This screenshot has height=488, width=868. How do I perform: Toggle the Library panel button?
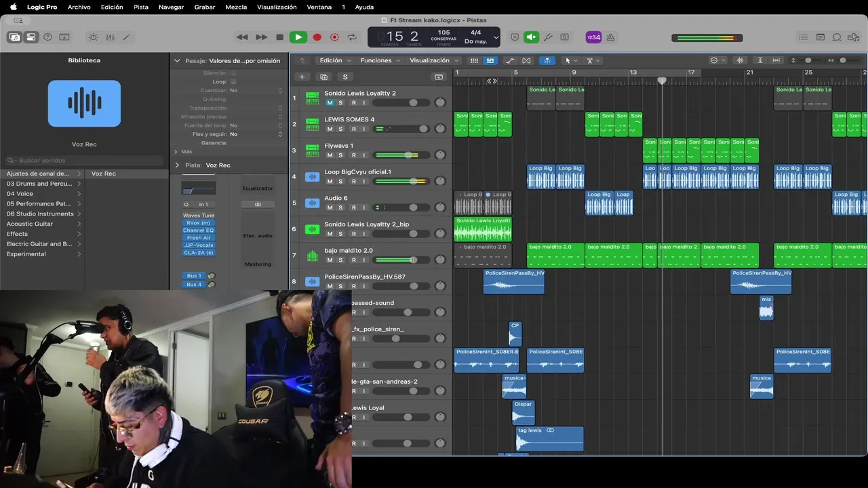(14, 37)
